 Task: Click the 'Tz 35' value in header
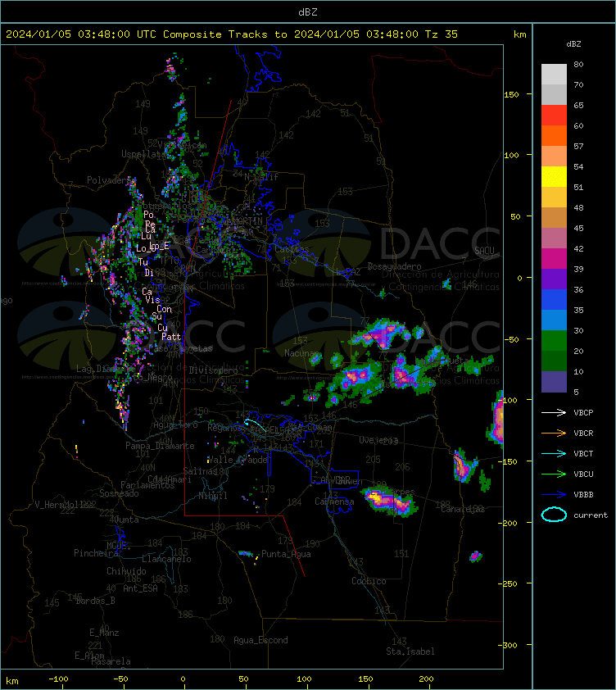click(442, 34)
